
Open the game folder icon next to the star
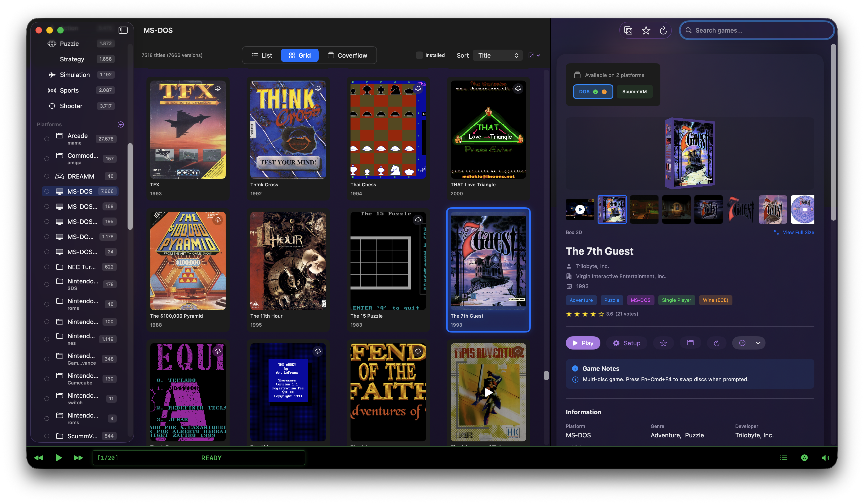(x=690, y=343)
